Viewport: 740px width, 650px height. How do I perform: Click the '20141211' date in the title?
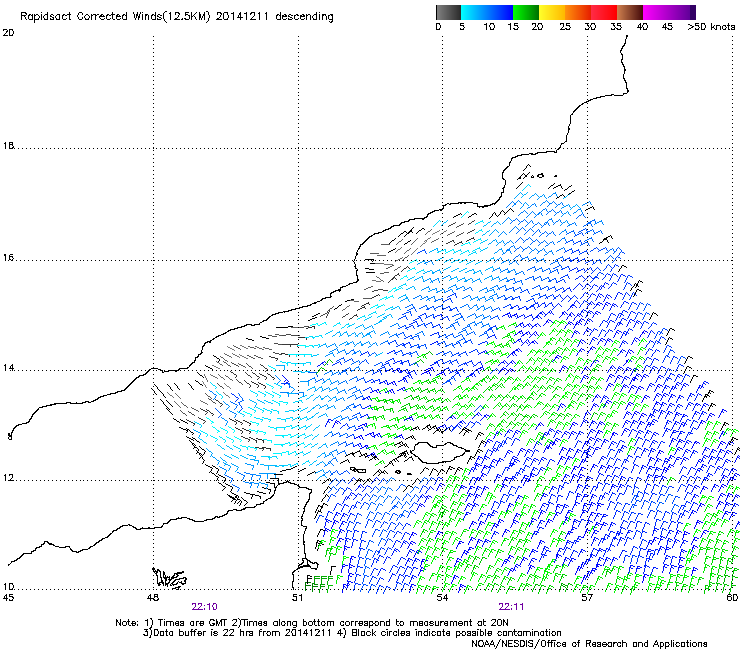(x=242, y=17)
